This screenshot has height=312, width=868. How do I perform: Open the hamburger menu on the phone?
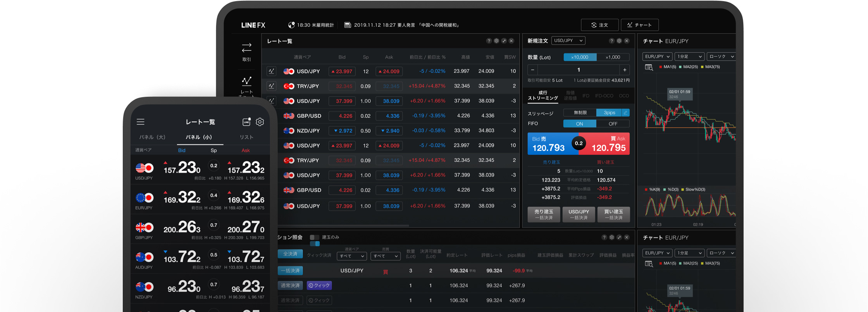[140, 122]
